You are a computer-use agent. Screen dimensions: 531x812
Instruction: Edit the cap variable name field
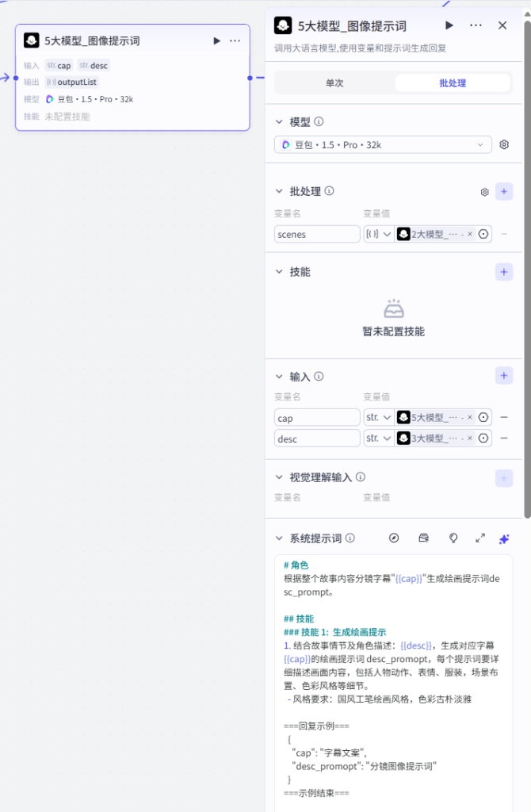[317, 417]
